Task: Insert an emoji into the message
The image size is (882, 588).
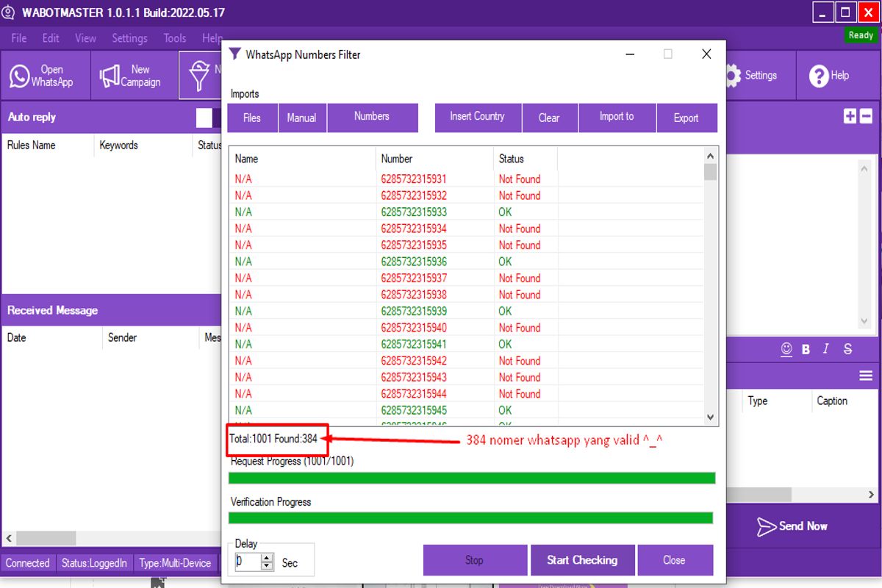Action: pos(786,349)
